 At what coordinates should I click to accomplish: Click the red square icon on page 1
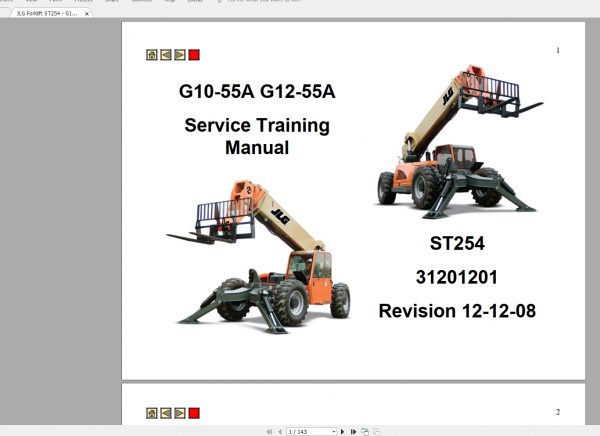coord(194,55)
